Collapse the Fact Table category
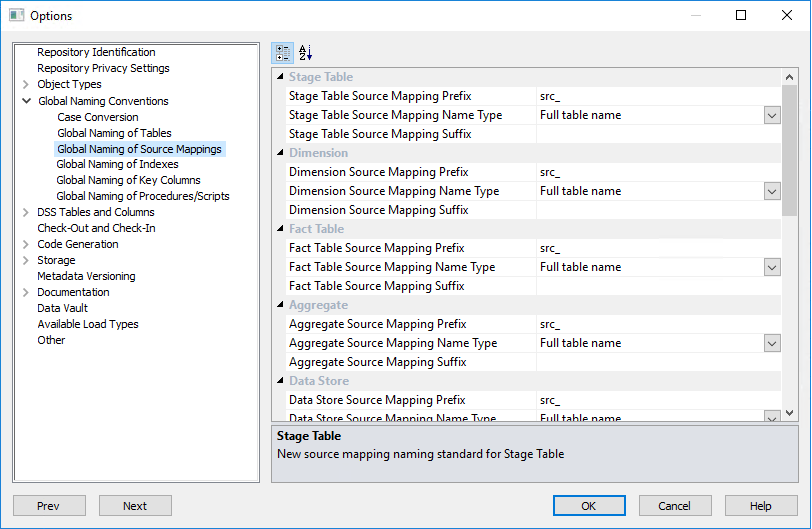This screenshot has height=529, width=812. [280, 229]
